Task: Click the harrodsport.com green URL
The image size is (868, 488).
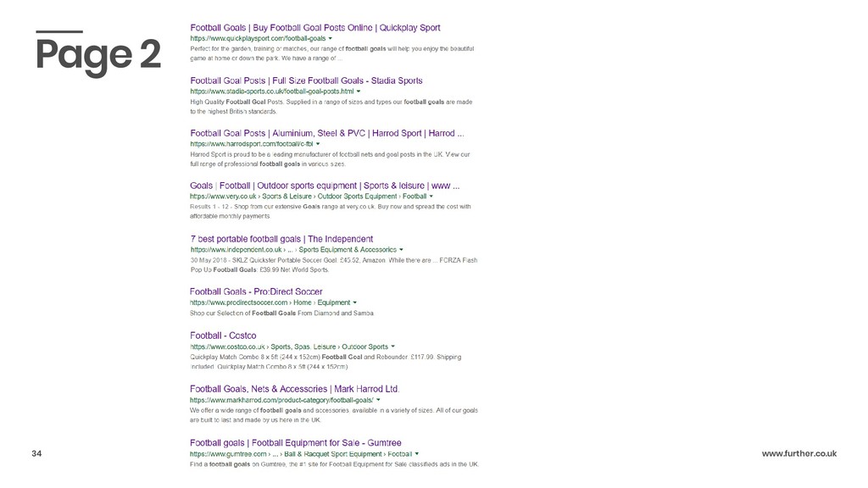Action: pos(251,144)
